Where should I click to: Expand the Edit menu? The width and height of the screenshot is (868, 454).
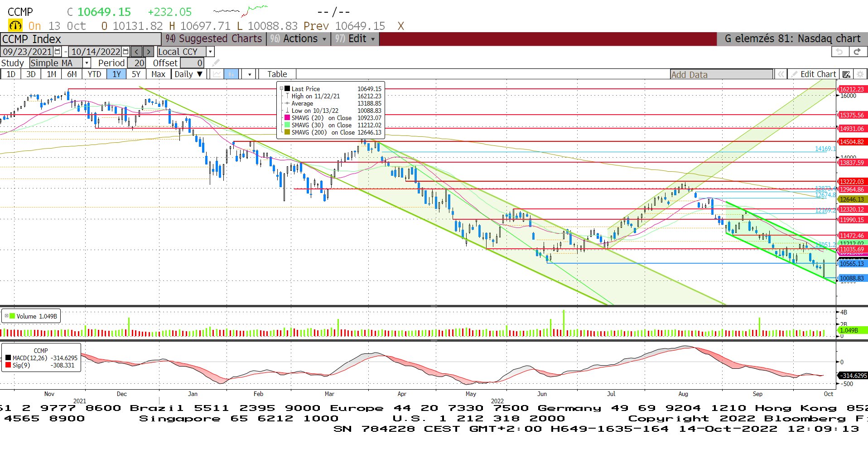[355, 39]
